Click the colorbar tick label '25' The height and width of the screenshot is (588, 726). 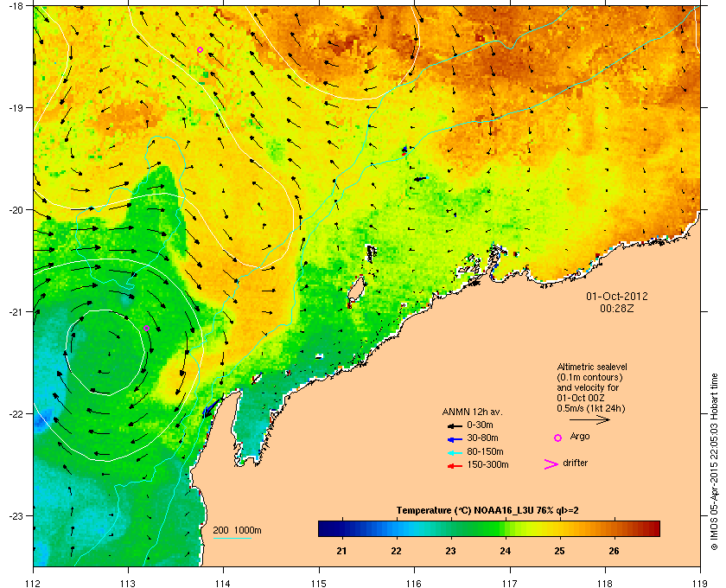[x=559, y=551]
